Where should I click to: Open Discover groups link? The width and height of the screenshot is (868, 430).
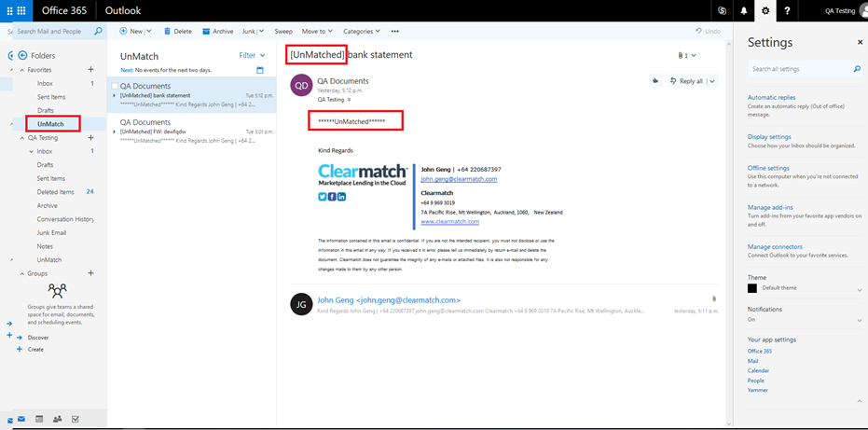coord(38,337)
